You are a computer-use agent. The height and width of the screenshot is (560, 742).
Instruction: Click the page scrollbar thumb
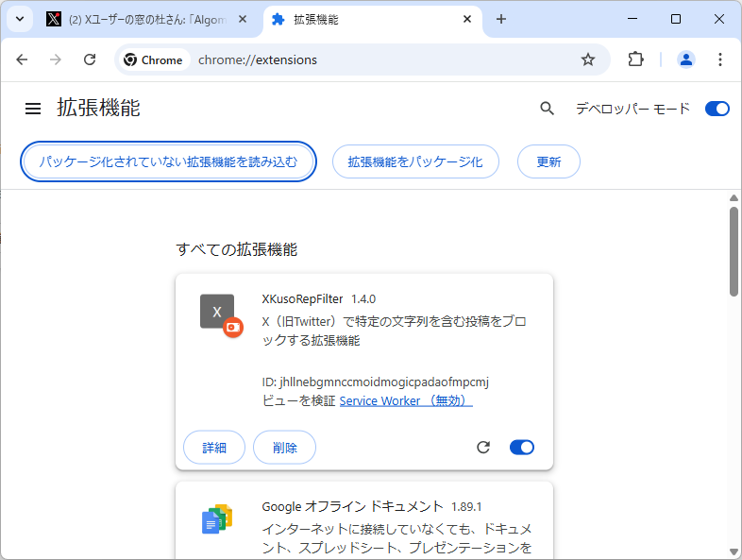click(734, 251)
